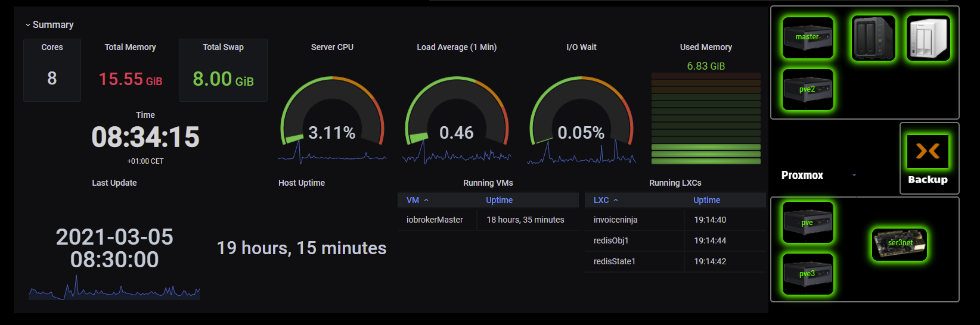Click the +01:00 CET timezone label
980x325 pixels.
click(145, 161)
